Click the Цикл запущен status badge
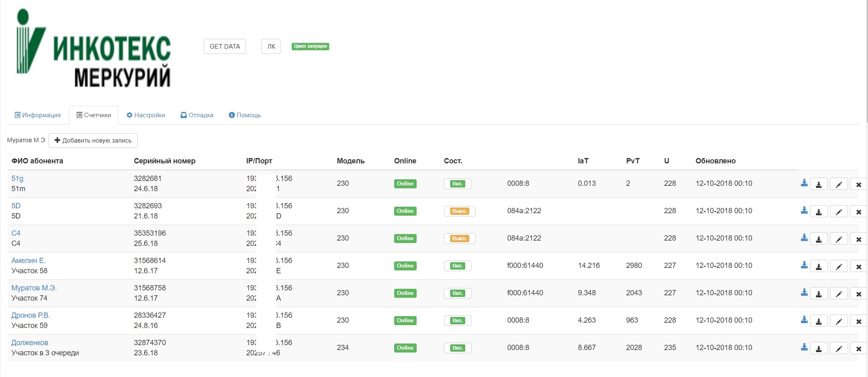The image size is (868, 377). [x=310, y=46]
